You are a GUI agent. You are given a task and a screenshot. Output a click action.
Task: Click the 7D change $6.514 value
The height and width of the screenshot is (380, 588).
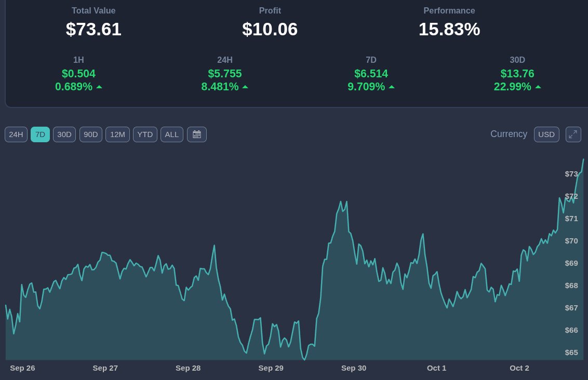[x=371, y=73]
